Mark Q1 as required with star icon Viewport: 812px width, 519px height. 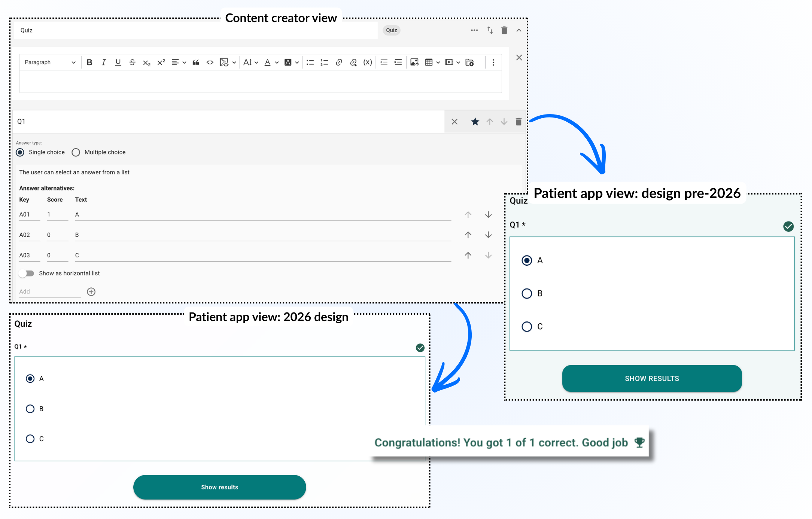tap(475, 122)
